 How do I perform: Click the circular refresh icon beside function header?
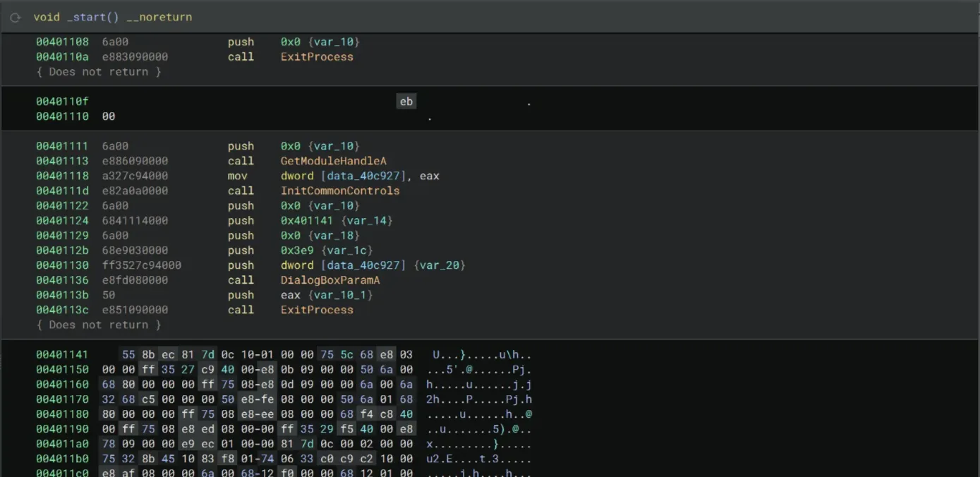tap(16, 17)
